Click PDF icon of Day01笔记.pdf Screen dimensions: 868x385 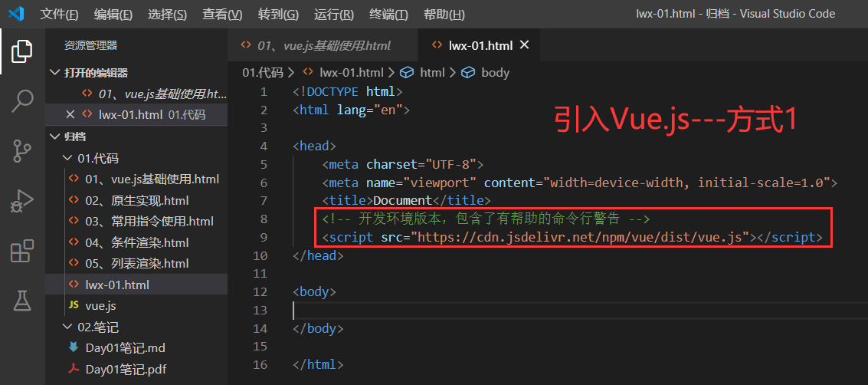click(x=73, y=369)
